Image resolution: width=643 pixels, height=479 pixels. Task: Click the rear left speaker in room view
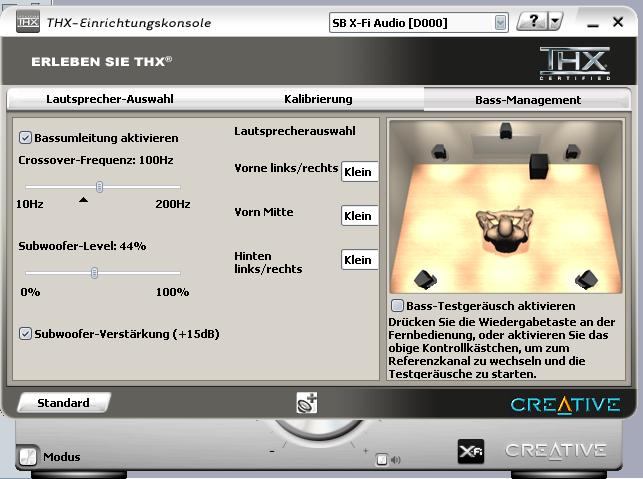(x=425, y=280)
